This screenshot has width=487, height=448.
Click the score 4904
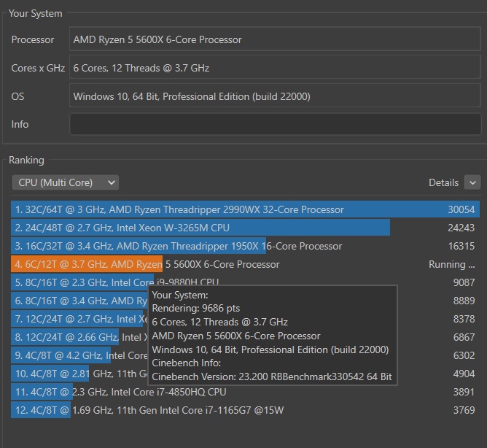tap(464, 374)
